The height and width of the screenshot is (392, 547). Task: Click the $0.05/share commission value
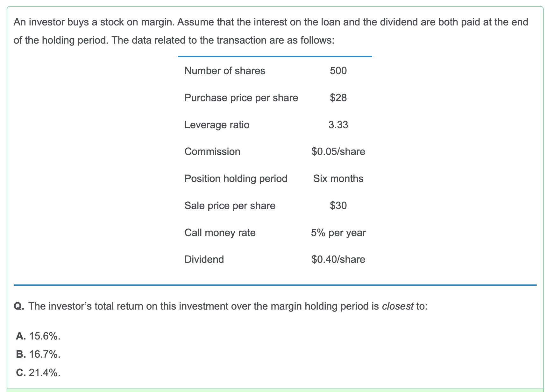point(338,151)
